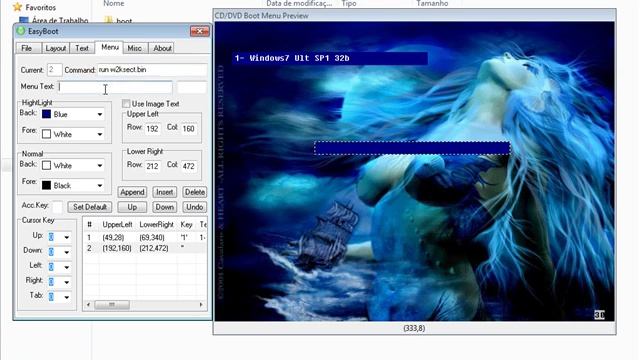640x360 pixels.
Task: Click the menu list horizontal scrollbar thumb
Action: (x=112, y=304)
